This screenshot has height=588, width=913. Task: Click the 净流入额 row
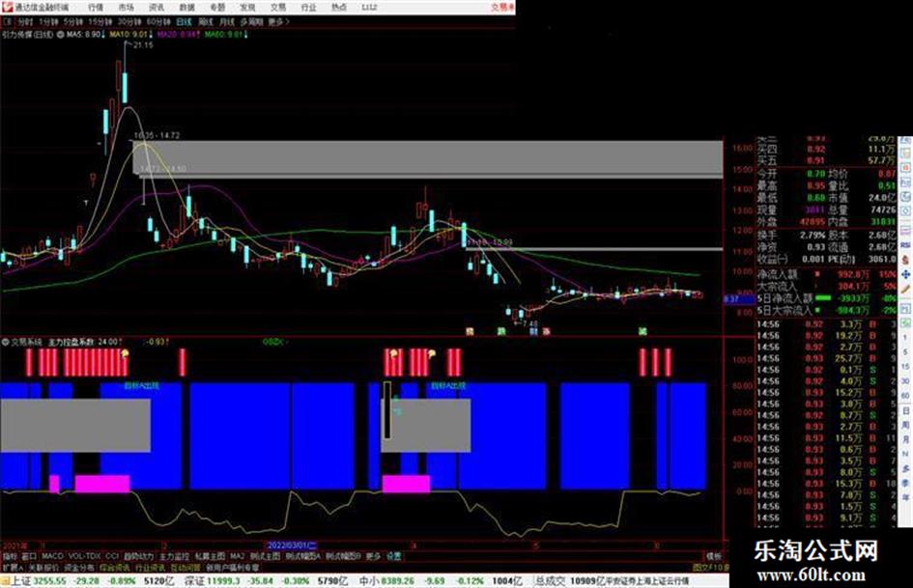(827, 273)
